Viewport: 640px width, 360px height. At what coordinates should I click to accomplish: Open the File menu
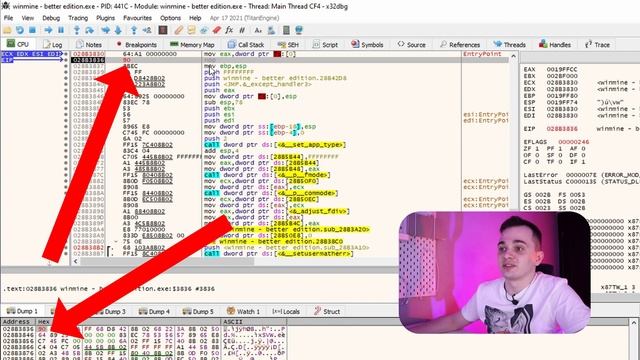pyautogui.click(x=8, y=18)
